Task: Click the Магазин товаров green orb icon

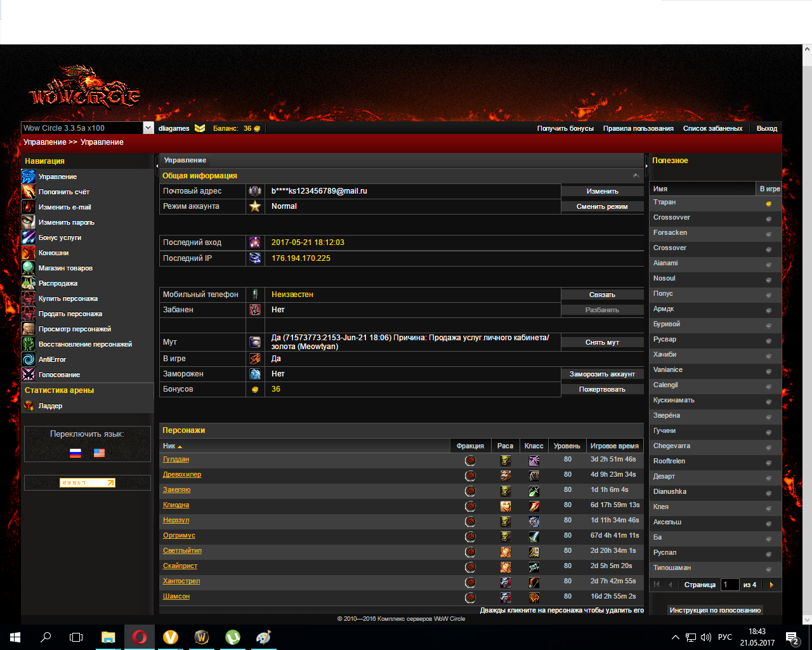Action: tap(29, 268)
